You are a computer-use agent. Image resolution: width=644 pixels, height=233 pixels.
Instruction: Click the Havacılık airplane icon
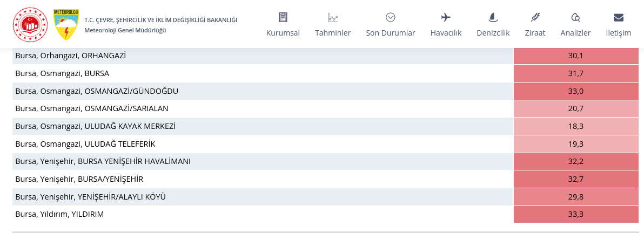pos(446,17)
